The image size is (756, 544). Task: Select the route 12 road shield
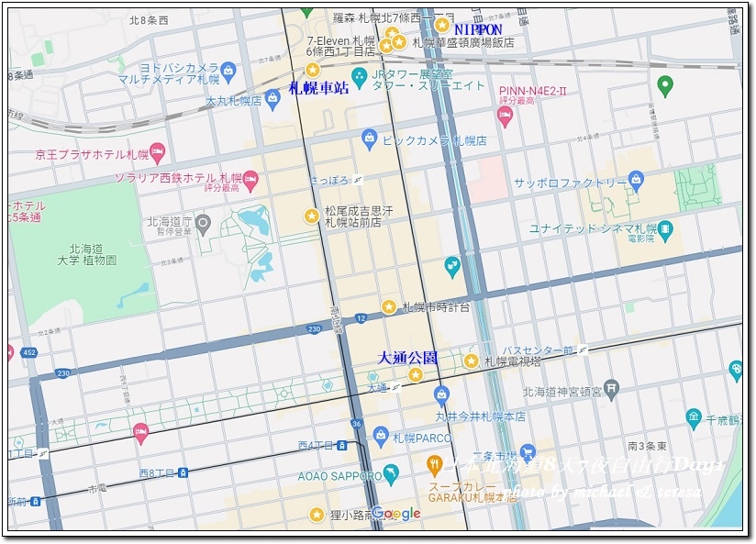(361, 317)
